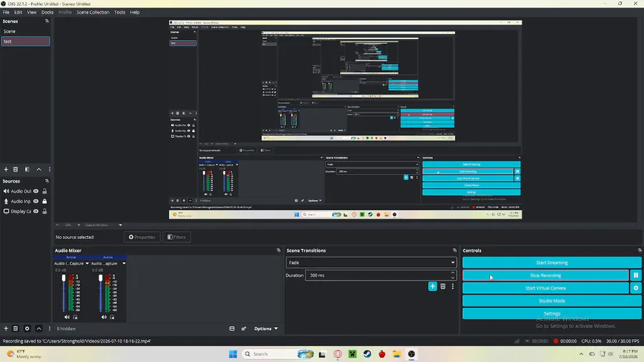Open the Scene Collection menu
Screen dimensions: 644x362
click(x=93, y=12)
